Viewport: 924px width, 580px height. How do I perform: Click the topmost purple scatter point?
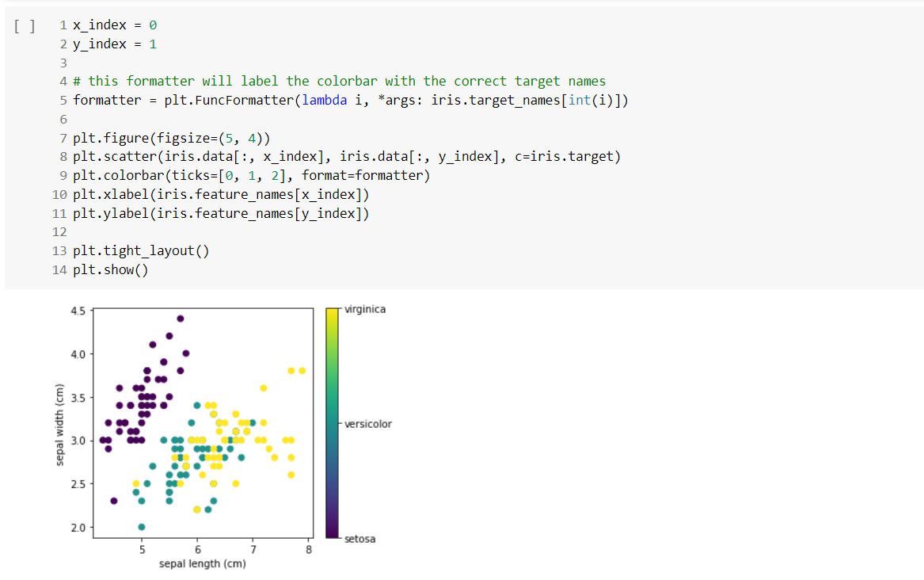pos(181,319)
